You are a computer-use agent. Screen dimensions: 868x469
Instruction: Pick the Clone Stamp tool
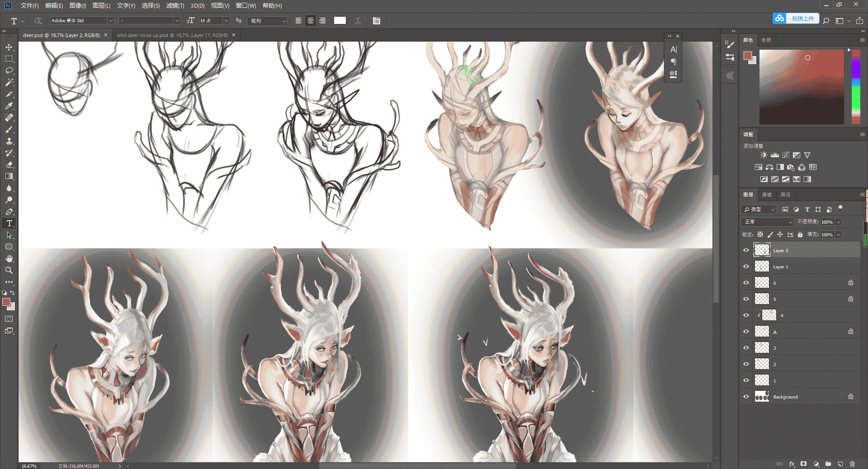tap(9, 141)
